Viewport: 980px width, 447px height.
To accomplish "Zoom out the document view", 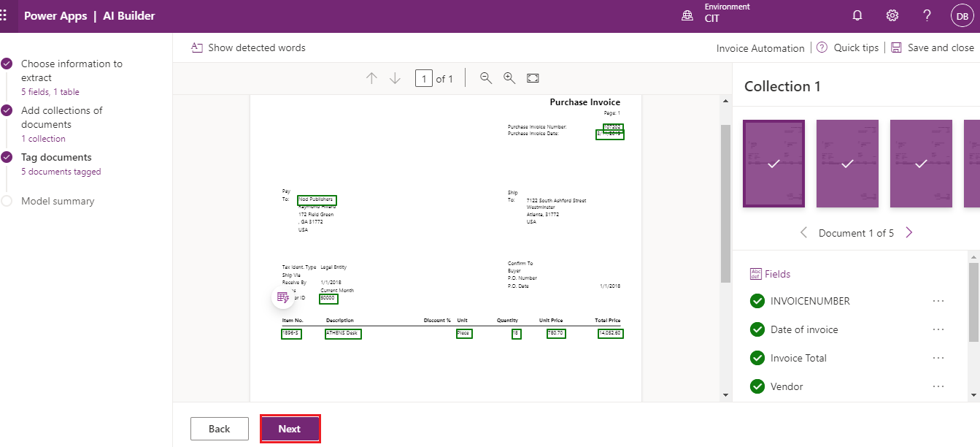I will (486, 78).
